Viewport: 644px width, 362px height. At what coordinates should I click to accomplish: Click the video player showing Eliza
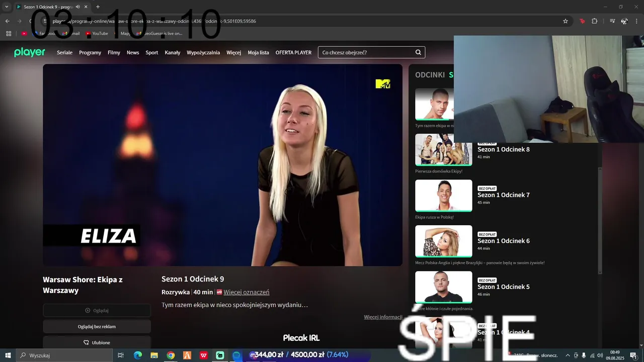222,165
